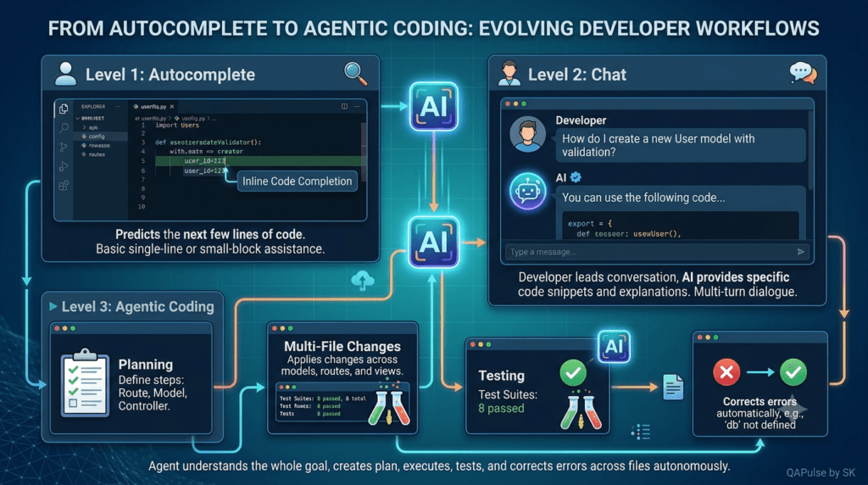
Task: Click the ellipsis next to EXPLORER title
Action: coord(117,106)
